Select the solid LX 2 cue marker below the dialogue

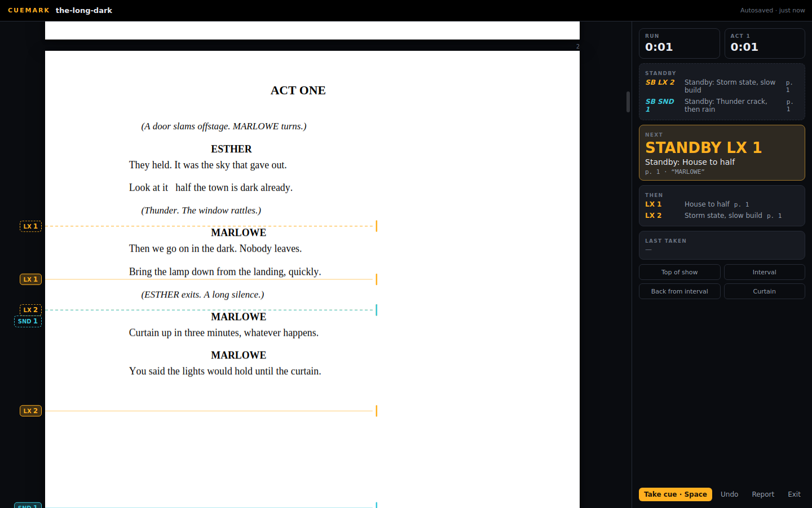(30, 411)
